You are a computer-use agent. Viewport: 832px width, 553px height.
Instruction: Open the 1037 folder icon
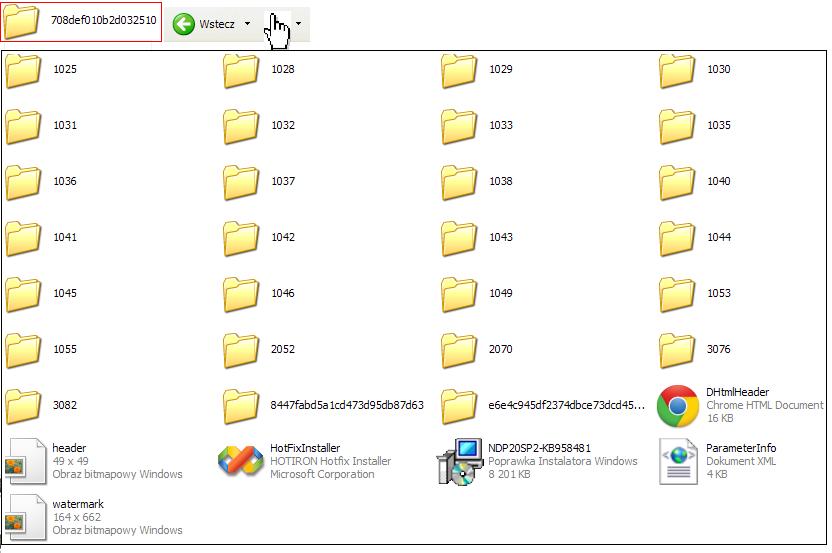(241, 182)
